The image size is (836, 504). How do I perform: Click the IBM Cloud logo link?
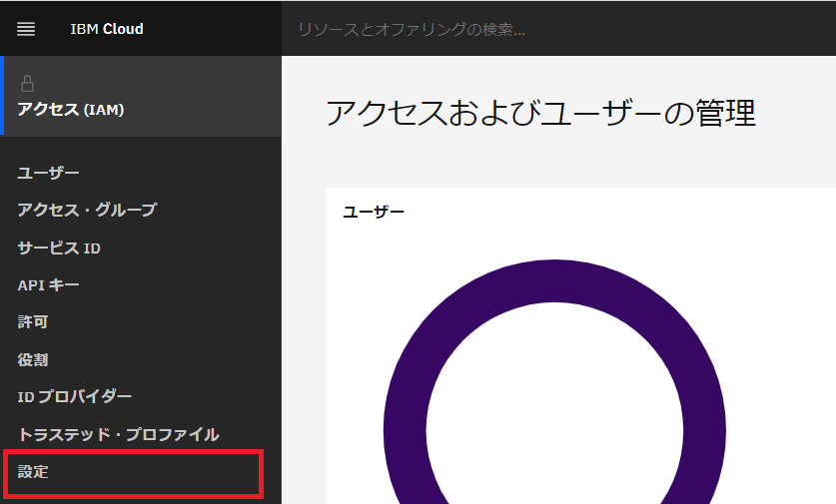107,29
